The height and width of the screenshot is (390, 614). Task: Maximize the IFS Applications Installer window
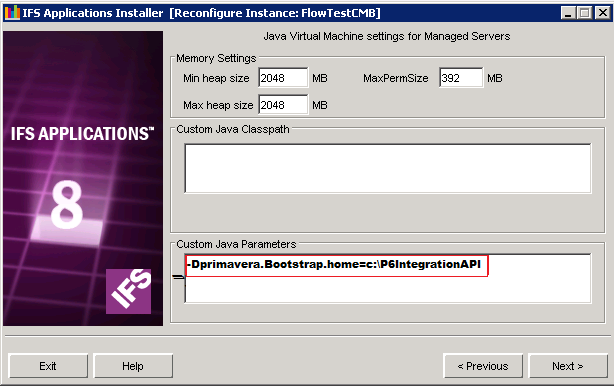pos(585,13)
